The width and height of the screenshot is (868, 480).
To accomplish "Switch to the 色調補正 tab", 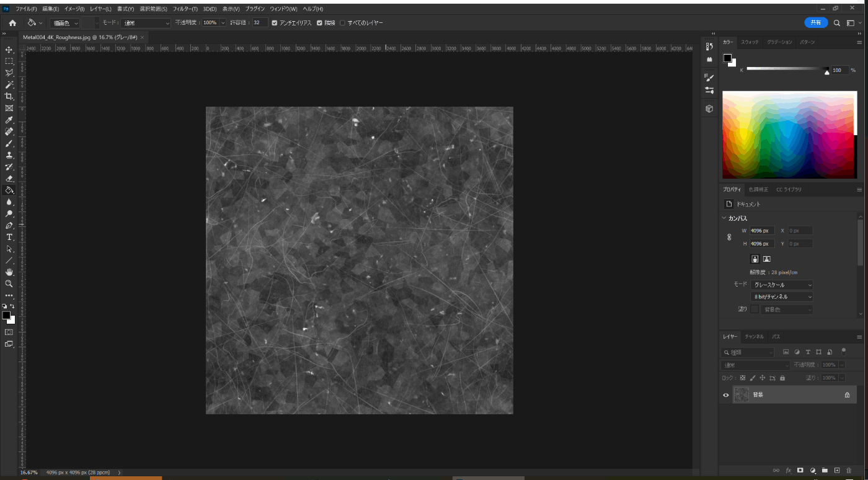I will click(x=758, y=190).
